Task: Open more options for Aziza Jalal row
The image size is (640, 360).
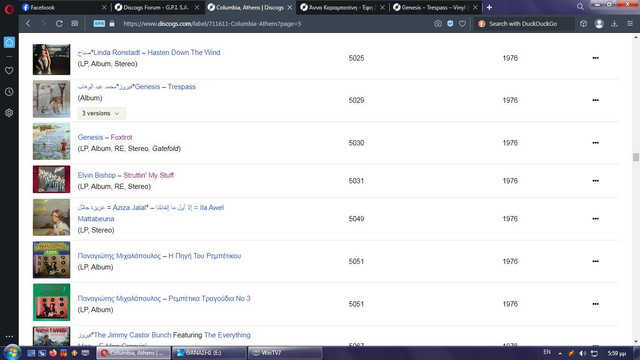Action: point(596,219)
